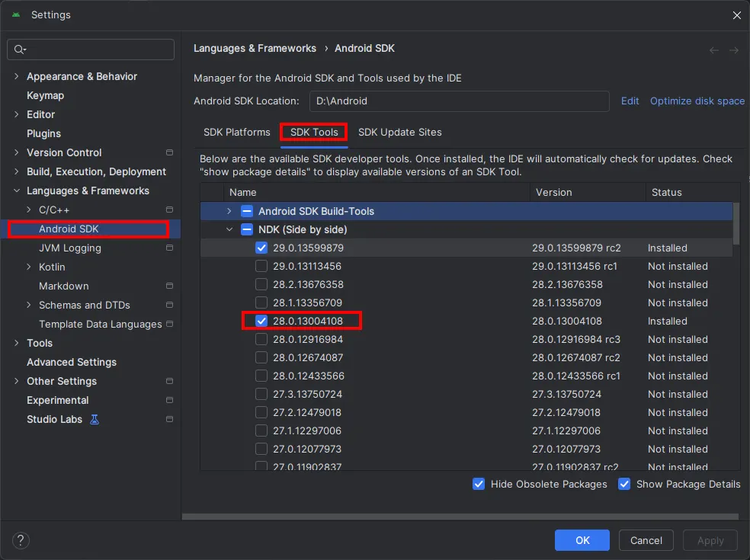The image size is (750, 560).
Task: Click the Edit SDK location link
Action: [630, 101]
